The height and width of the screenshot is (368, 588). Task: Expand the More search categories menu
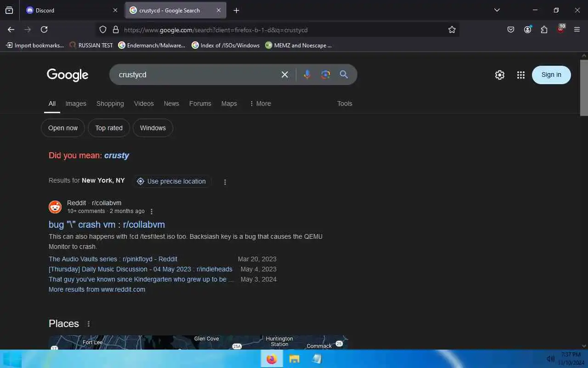(x=260, y=103)
